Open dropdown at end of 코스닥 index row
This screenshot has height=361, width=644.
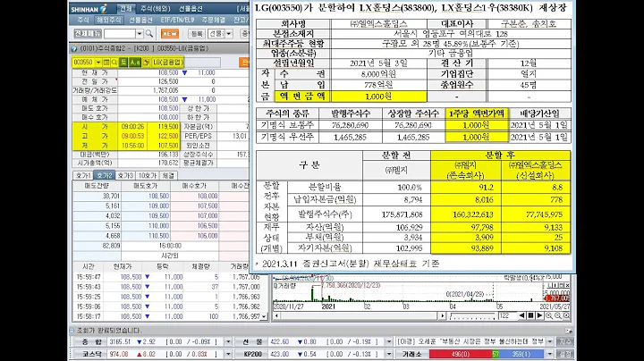tap(228, 354)
